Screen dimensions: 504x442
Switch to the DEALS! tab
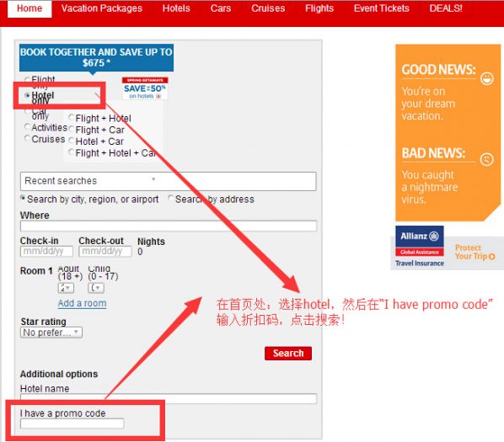point(446,8)
